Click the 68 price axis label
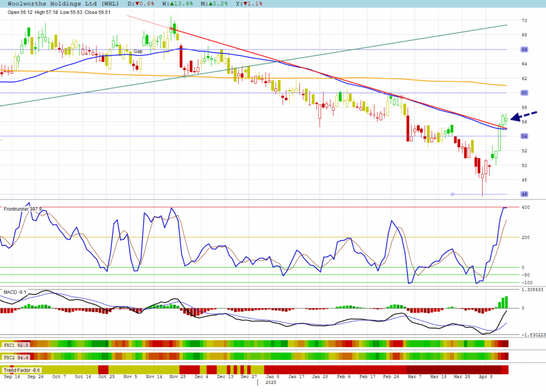 (x=524, y=35)
